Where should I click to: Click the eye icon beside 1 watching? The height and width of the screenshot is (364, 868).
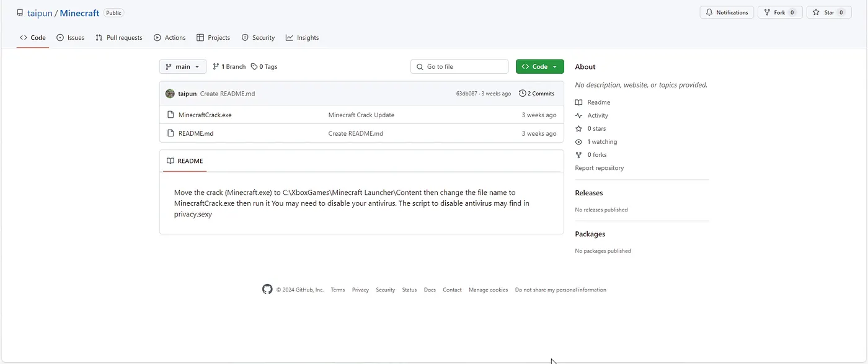coord(579,141)
